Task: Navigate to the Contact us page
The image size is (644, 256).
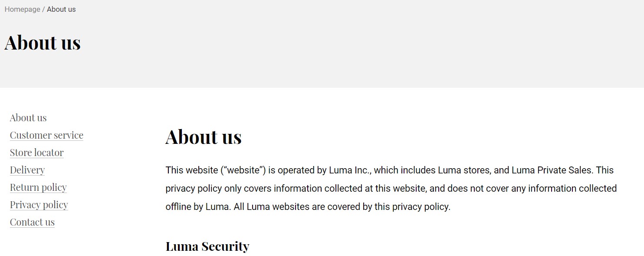Action: click(x=32, y=222)
